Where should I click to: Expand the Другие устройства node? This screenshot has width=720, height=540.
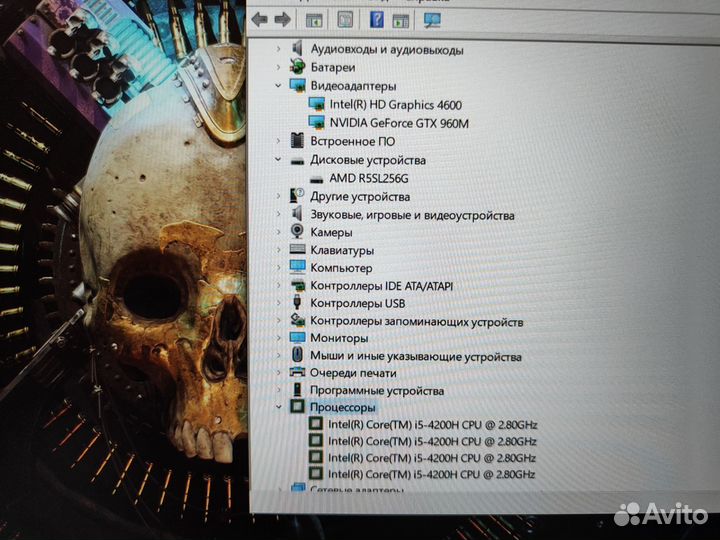278,196
